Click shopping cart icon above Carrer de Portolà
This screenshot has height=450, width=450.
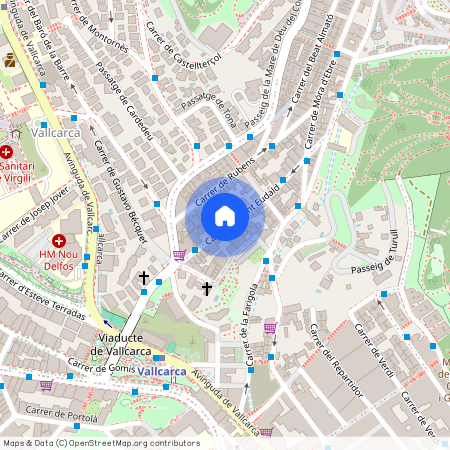tap(47, 385)
